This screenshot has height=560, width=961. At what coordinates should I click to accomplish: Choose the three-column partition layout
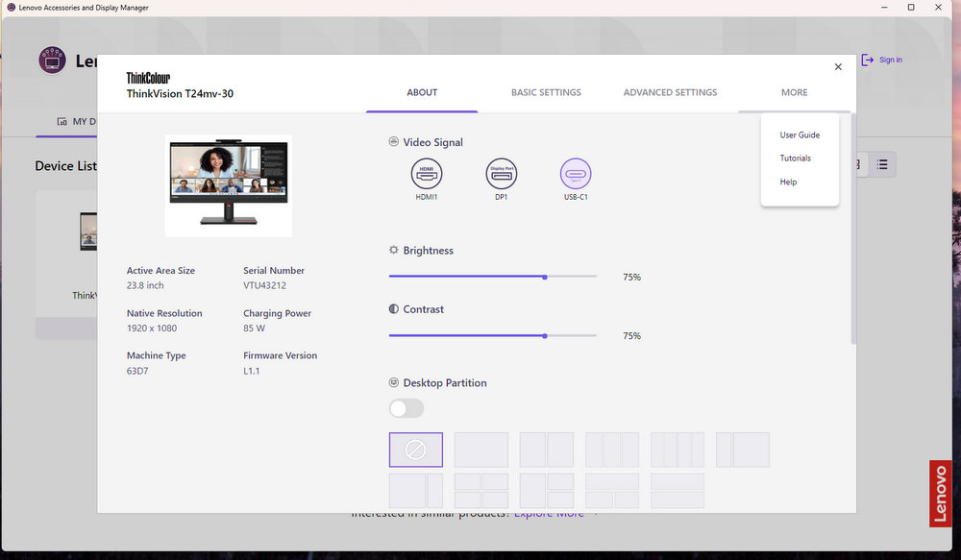click(x=612, y=450)
